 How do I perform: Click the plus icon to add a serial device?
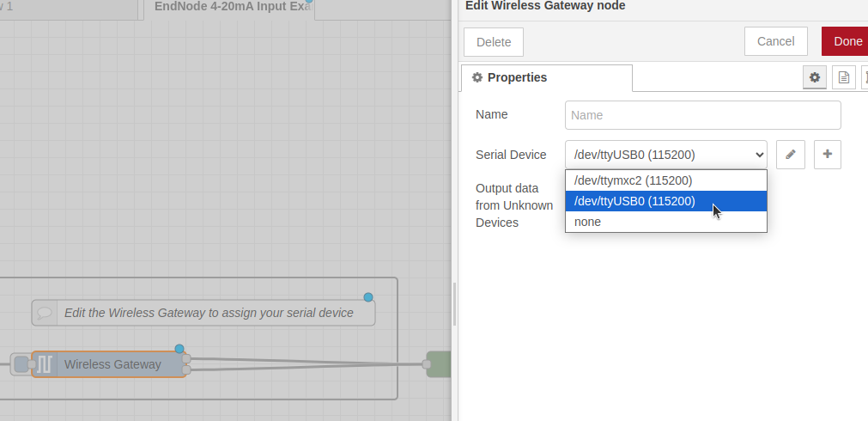[827, 155]
